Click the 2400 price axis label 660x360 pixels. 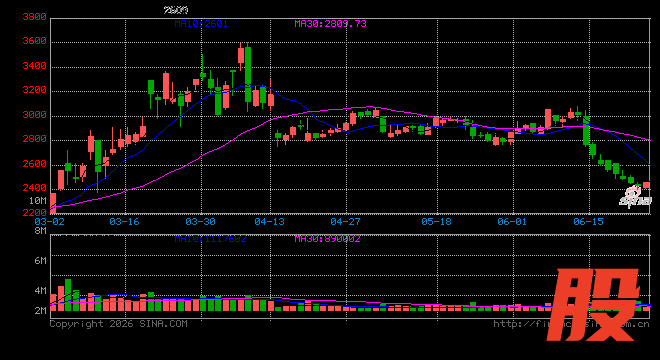[34, 188]
